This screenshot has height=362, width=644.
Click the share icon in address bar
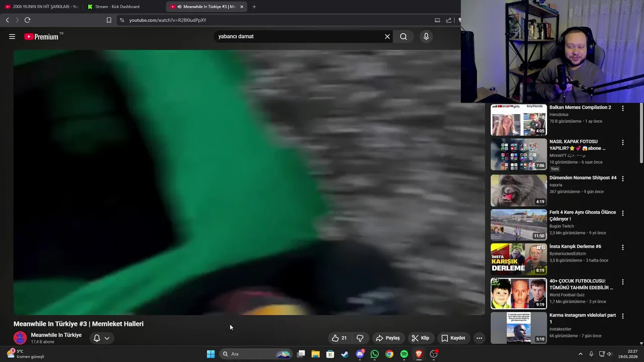449,20
